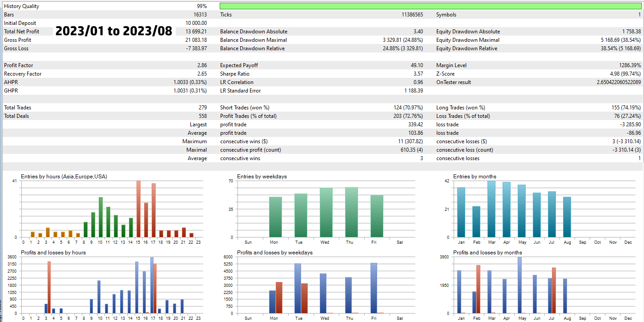Click the green History Quality progress bar
Image resolution: width=644 pixels, height=322 pixels.
tap(431, 6)
